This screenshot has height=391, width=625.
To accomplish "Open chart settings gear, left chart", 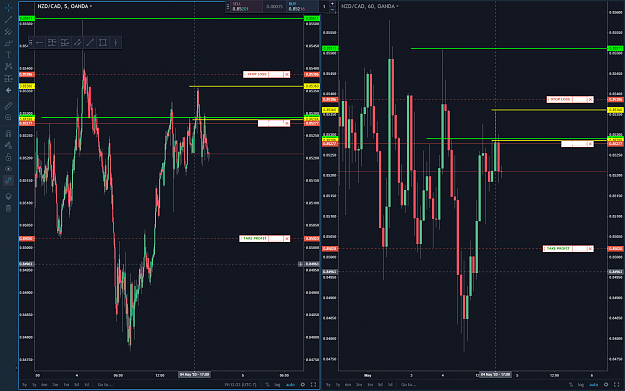I will point(303,385).
